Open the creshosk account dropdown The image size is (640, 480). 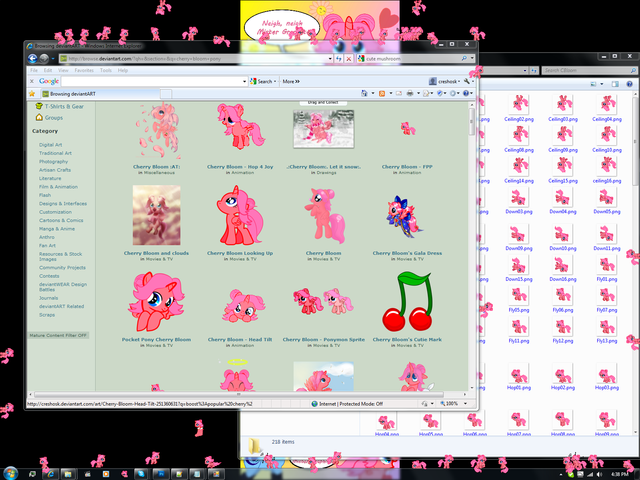[x=445, y=81]
